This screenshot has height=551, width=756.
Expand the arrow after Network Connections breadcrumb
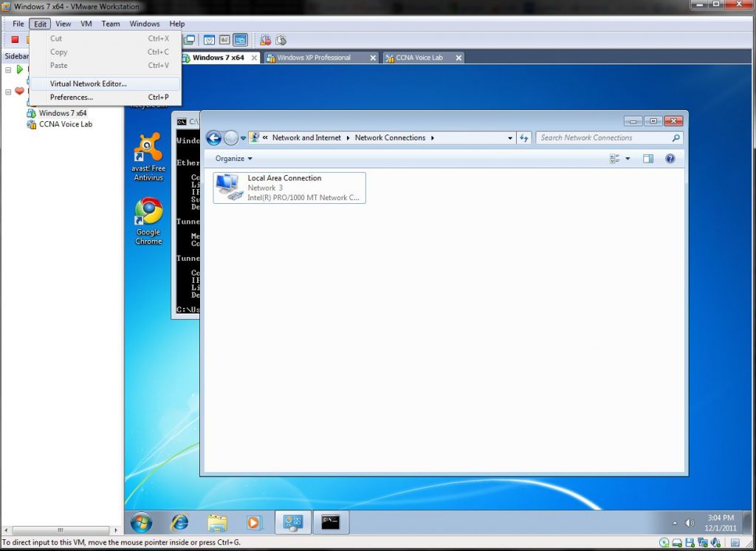[x=433, y=138]
